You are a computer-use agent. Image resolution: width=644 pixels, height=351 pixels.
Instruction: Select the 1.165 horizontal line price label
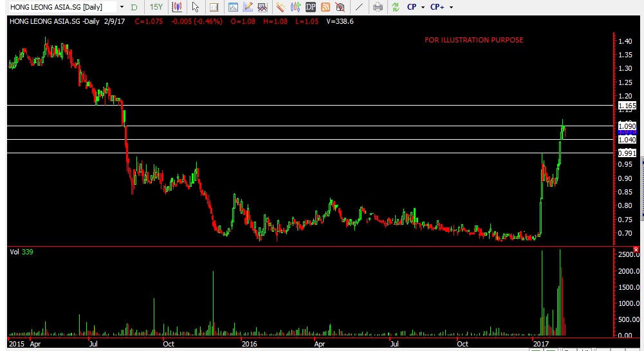(627, 106)
